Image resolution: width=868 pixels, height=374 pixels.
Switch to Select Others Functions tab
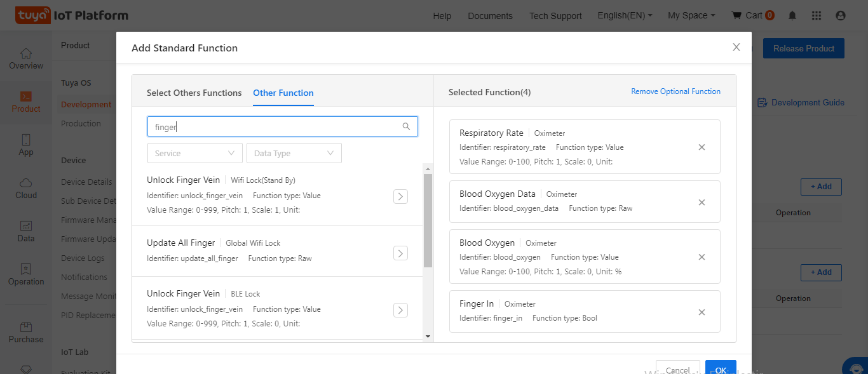click(194, 93)
